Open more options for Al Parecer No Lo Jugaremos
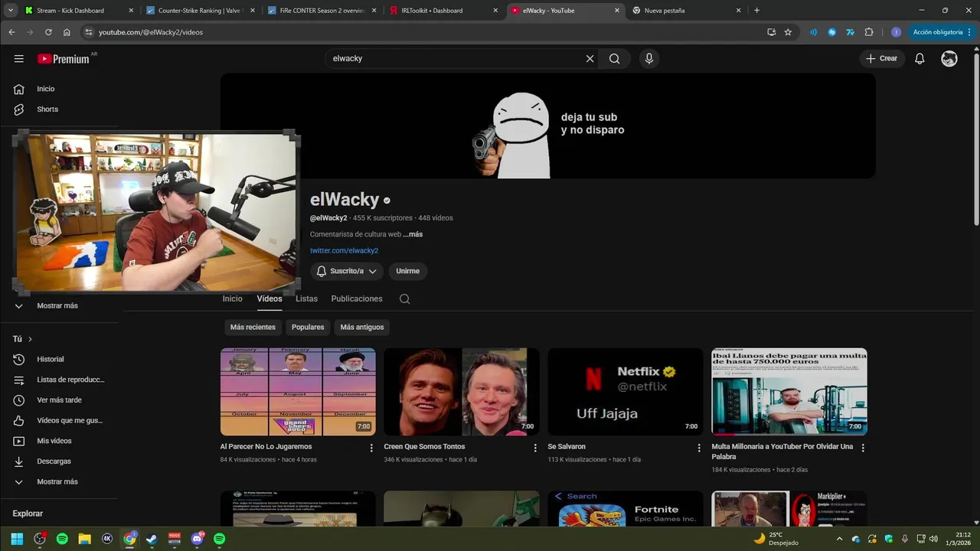This screenshot has height=551, width=980. [x=371, y=448]
